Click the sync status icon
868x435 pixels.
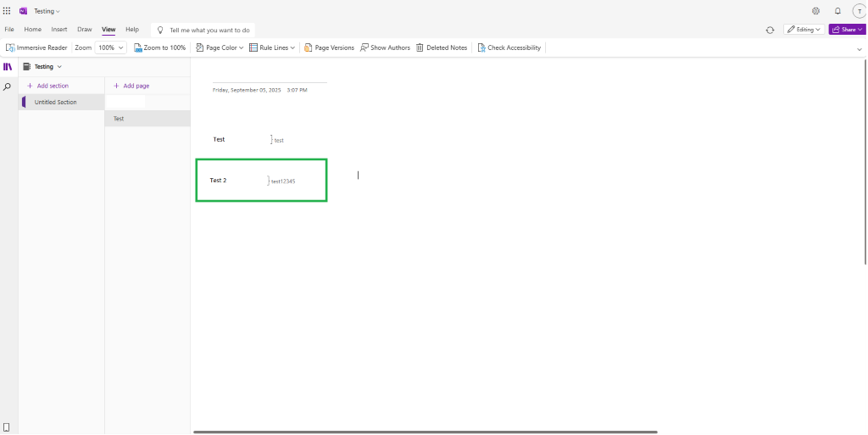pyautogui.click(x=770, y=30)
